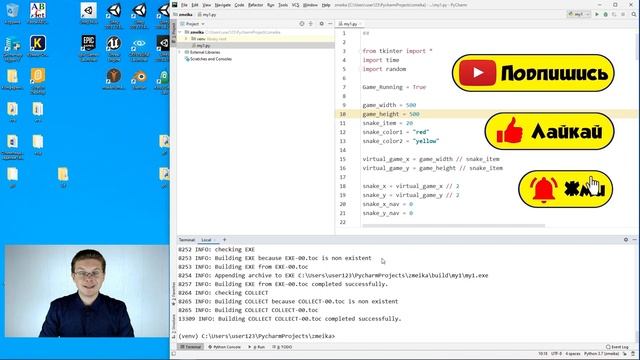Select Scratches and Consoles tree item

[x=209, y=59]
